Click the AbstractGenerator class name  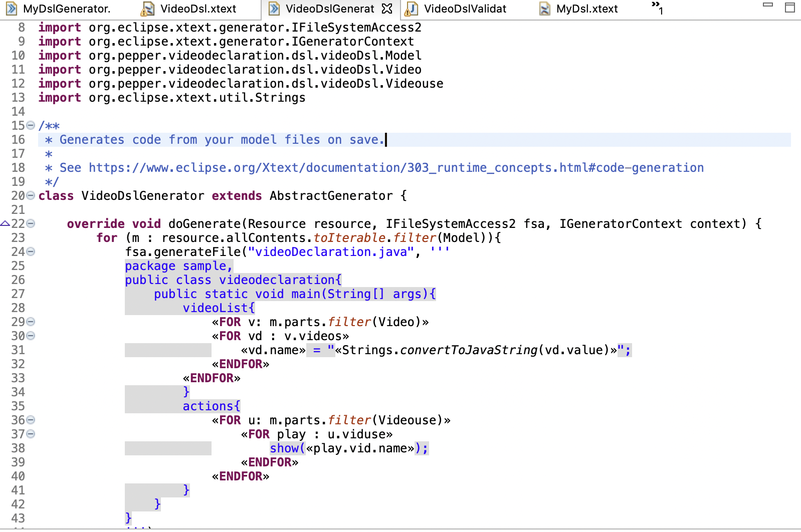pos(331,196)
